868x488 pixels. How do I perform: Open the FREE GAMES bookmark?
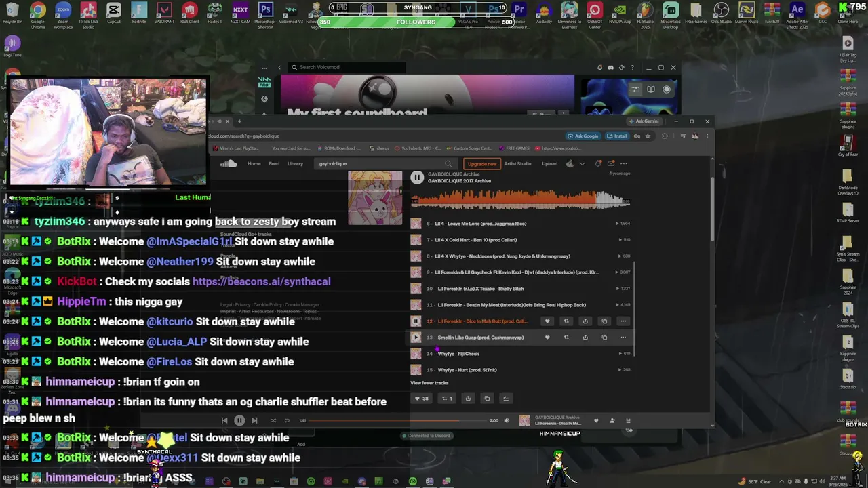tap(515, 148)
